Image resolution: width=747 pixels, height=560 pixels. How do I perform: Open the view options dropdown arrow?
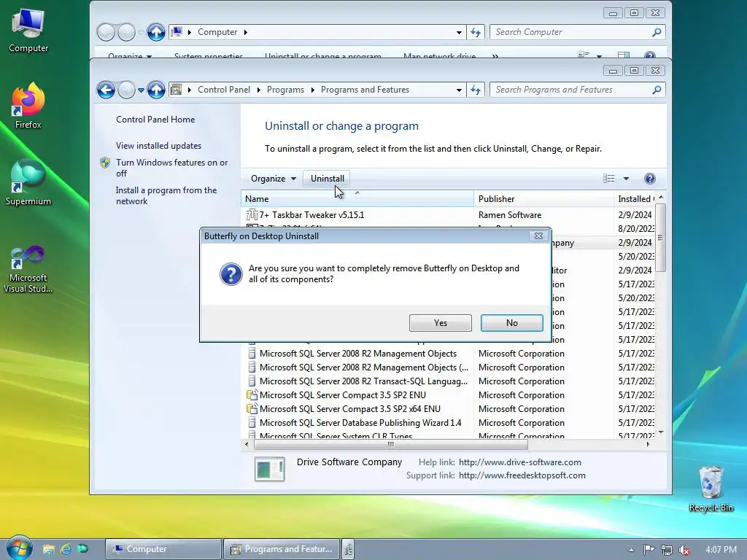point(626,179)
